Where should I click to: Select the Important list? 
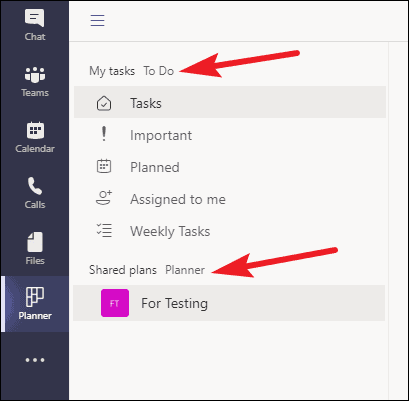pos(230,135)
